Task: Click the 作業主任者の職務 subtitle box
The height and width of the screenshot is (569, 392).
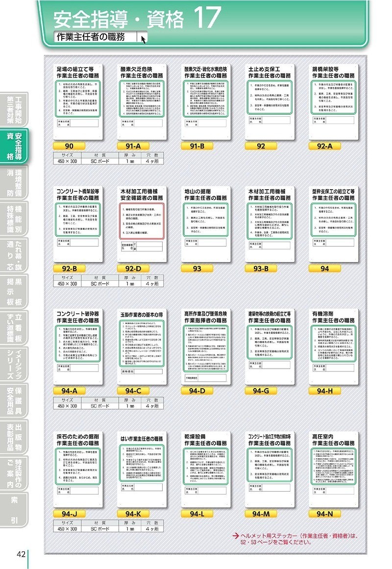Action: (100, 37)
